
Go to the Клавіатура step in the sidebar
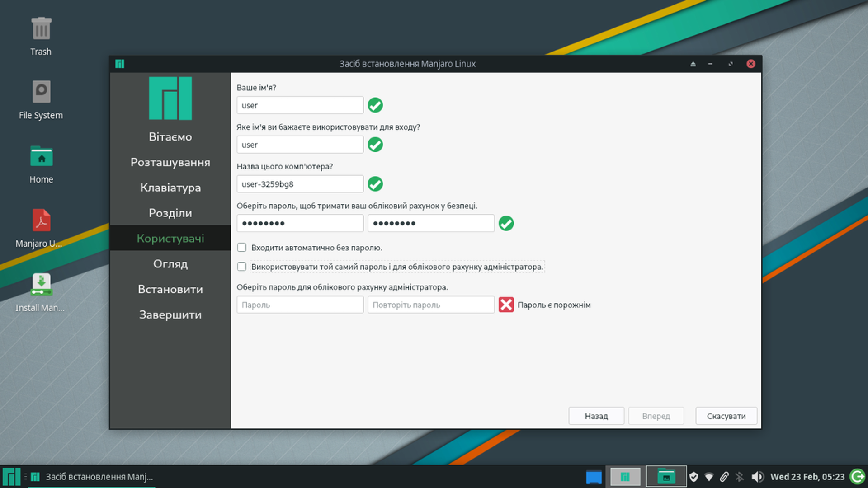point(170,188)
